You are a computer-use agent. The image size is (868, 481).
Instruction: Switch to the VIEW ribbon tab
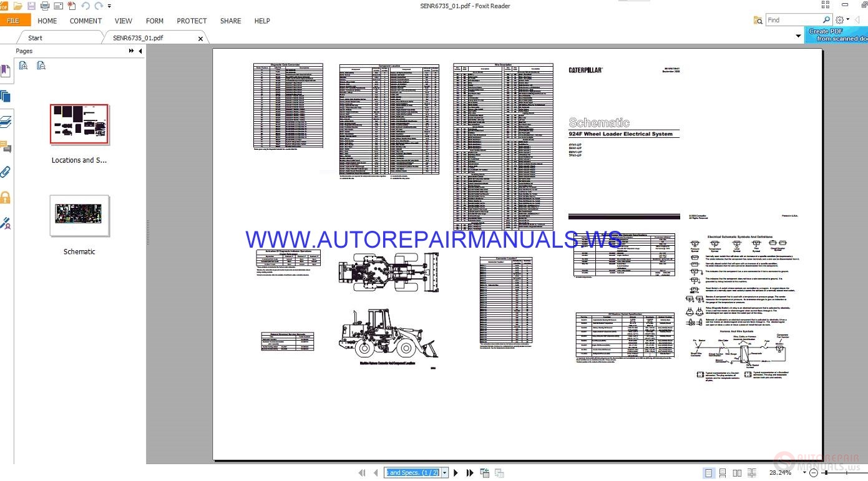click(124, 21)
